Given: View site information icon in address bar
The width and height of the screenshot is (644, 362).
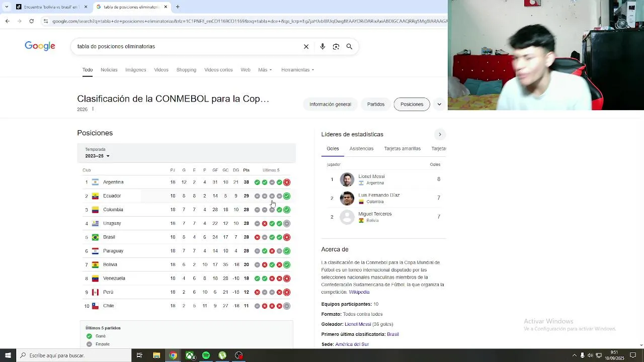Looking at the screenshot, I should 46,21.
